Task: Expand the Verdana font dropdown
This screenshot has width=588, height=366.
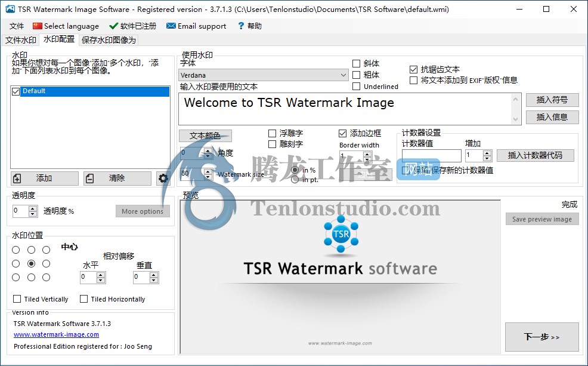Action: pyautogui.click(x=343, y=75)
